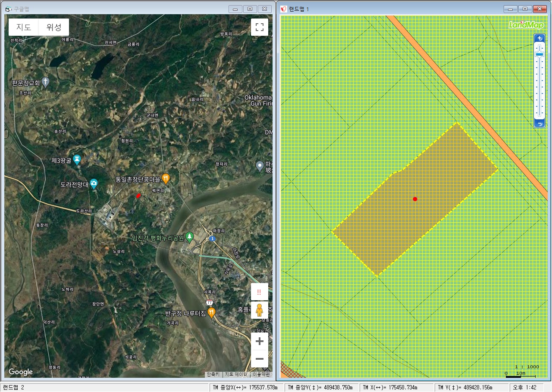Click the LandMap zoom slider handle
The image size is (552, 392).
[x=539, y=54]
